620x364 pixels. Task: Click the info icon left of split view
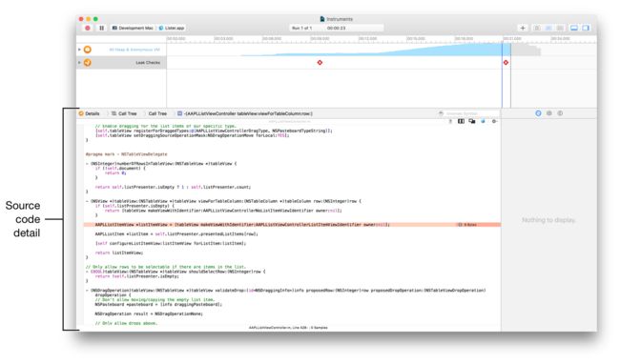tap(450, 121)
